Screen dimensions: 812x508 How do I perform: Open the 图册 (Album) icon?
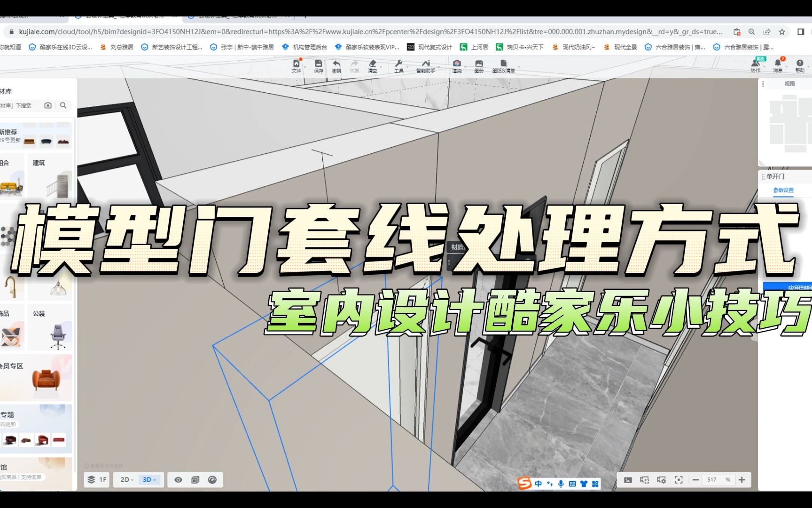click(x=479, y=66)
